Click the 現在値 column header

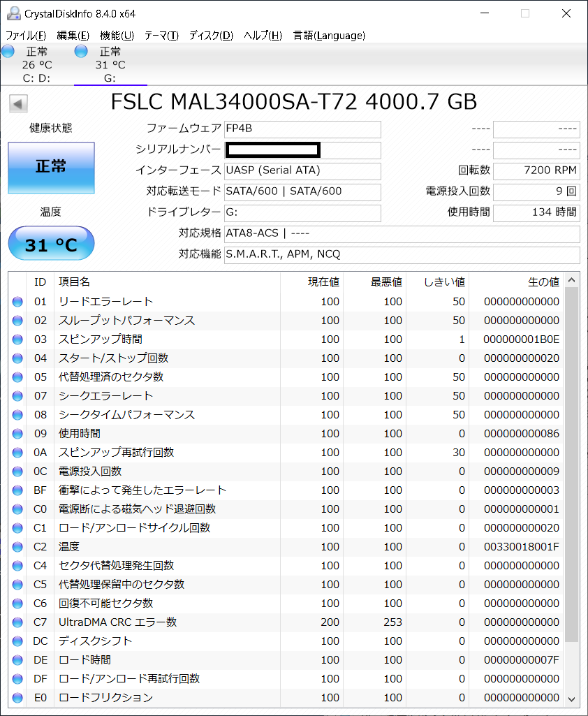[311, 282]
